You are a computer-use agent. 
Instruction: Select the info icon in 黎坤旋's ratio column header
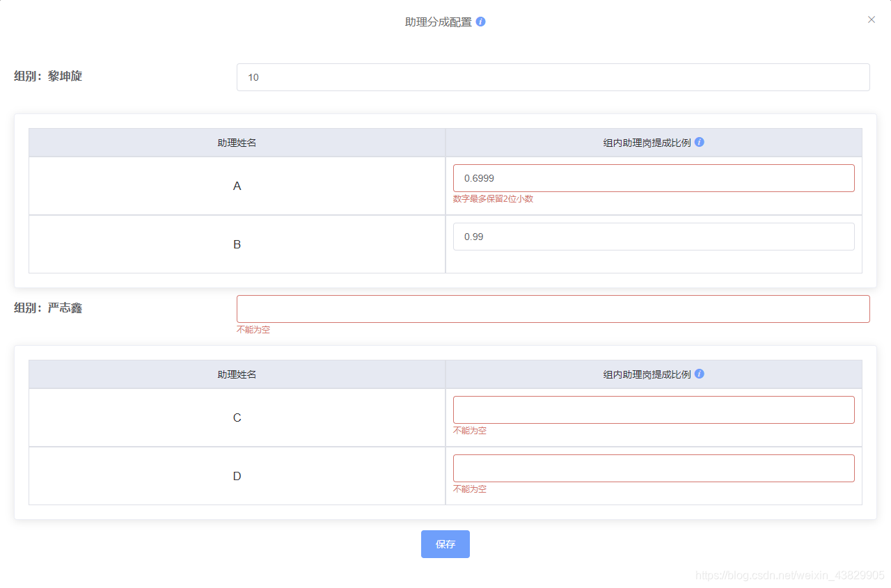tap(699, 142)
